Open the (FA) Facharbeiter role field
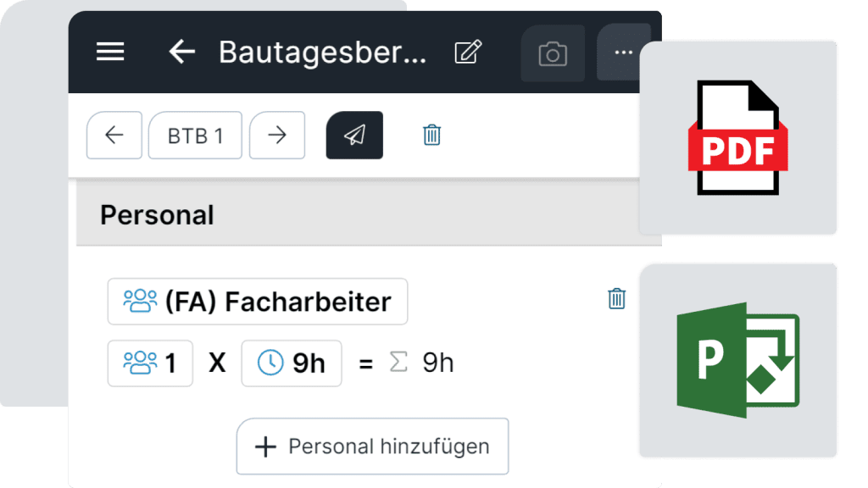868x488 pixels. (257, 301)
